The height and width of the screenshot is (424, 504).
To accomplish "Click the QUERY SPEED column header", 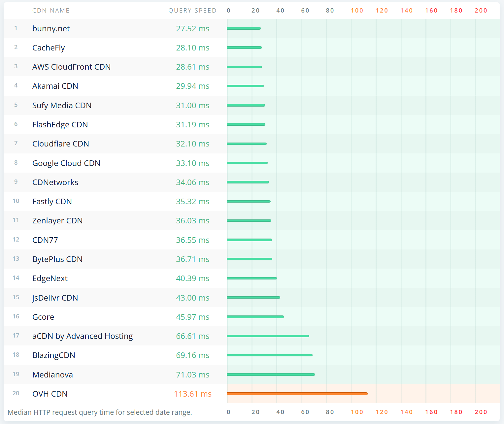I will click(192, 11).
